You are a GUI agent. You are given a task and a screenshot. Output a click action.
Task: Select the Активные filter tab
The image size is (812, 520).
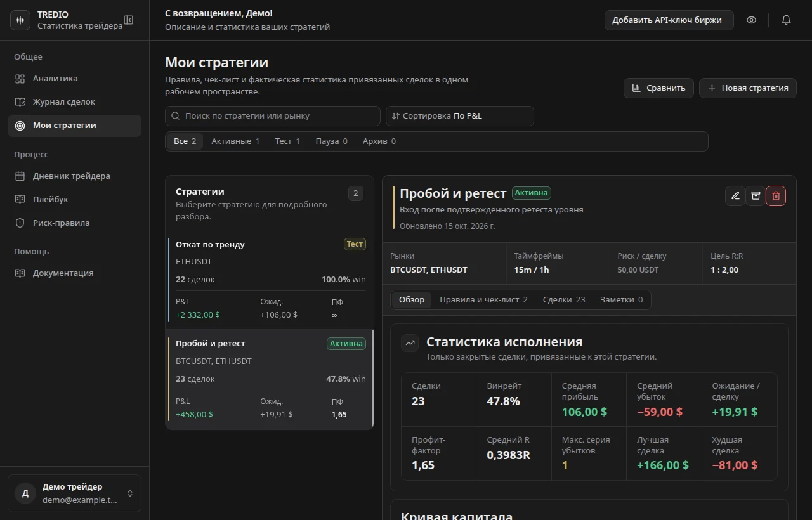click(x=235, y=141)
